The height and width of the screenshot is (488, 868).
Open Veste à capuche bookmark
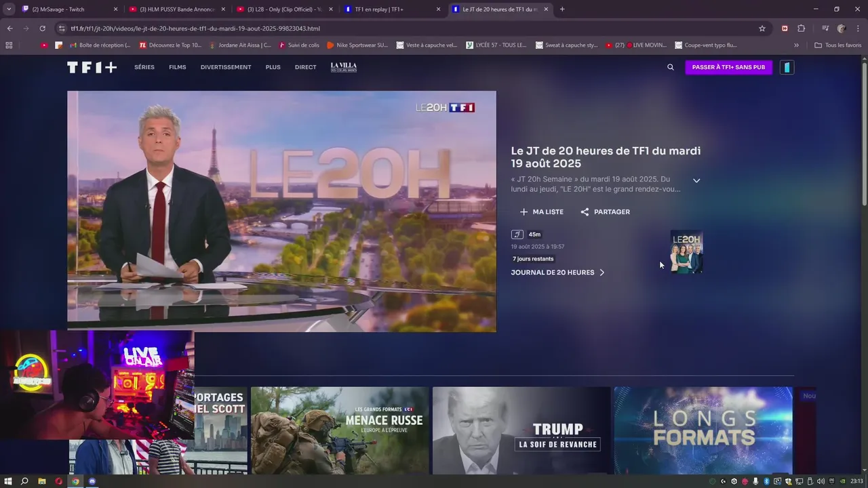tap(427, 45)
